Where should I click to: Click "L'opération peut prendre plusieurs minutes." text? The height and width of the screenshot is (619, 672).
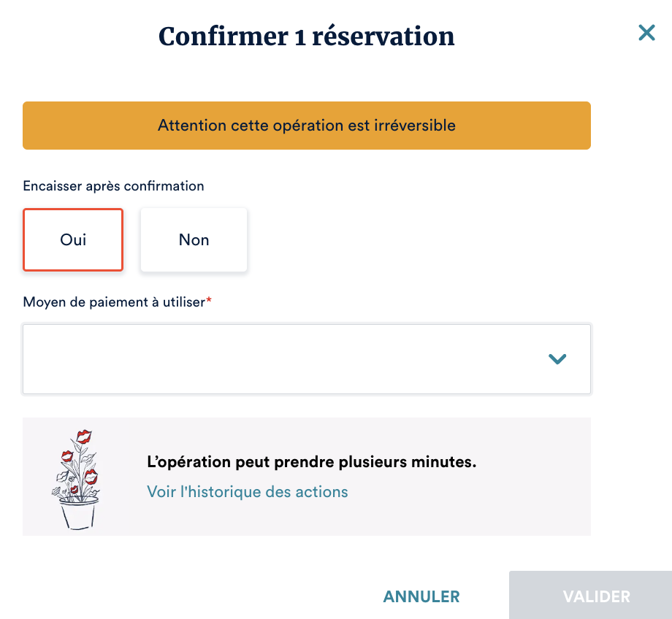312,462
